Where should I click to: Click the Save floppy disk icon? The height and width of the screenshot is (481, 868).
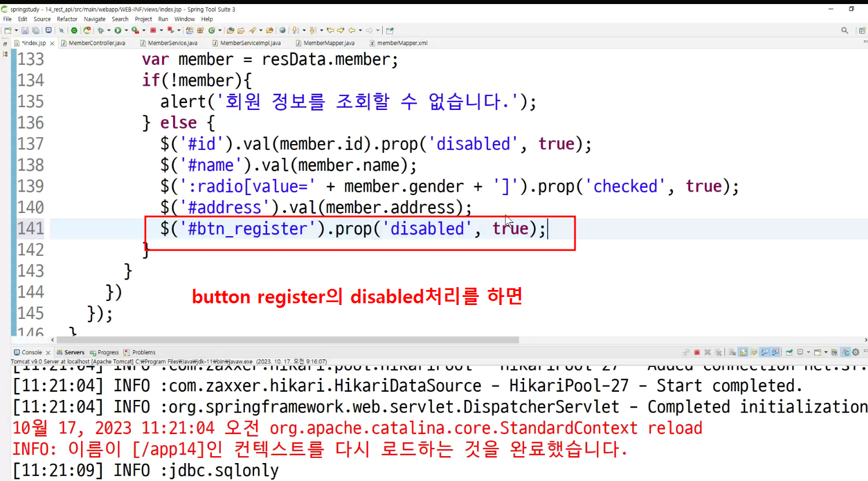tap(25, 30)
